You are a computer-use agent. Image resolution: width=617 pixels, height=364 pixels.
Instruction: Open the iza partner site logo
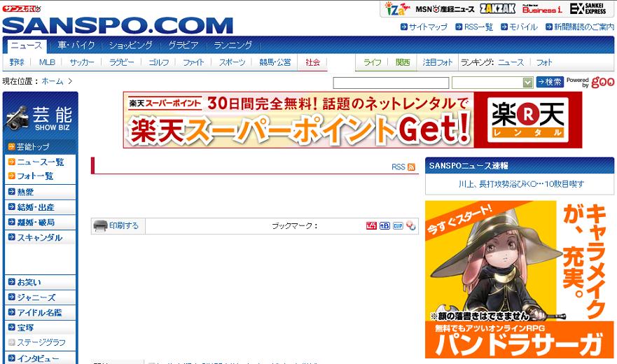tap(397, 8)
